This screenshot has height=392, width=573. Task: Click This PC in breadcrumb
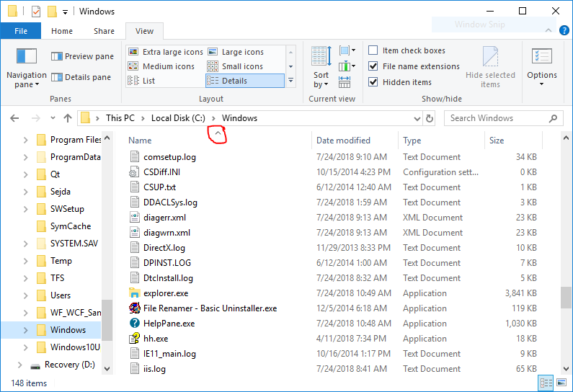point(120,118)
